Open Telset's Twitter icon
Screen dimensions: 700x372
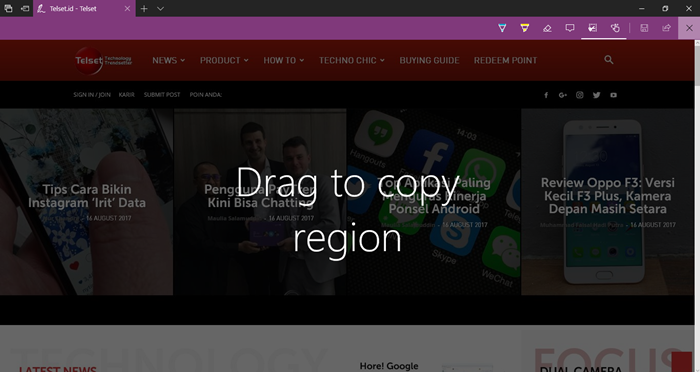click(x=596, y=95)
